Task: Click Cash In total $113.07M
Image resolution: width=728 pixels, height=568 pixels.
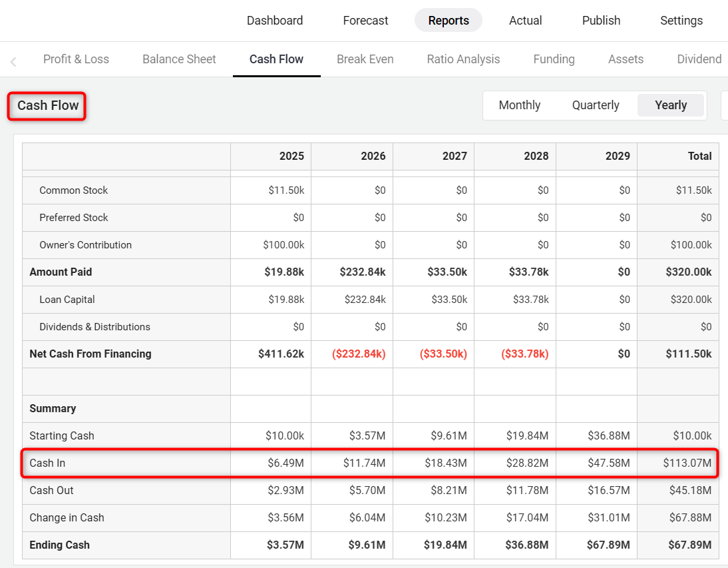Action: click(687, 463)
